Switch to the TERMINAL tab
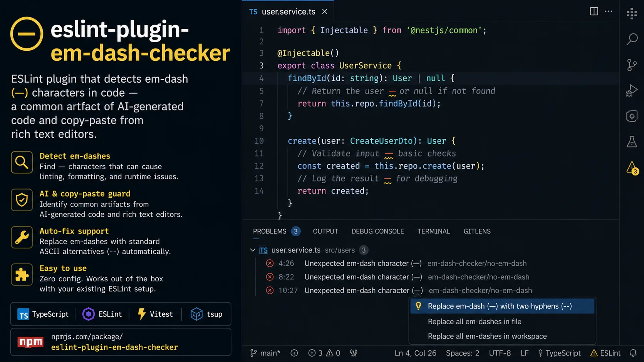Screen dimensions: 644x362 [433, 231]
